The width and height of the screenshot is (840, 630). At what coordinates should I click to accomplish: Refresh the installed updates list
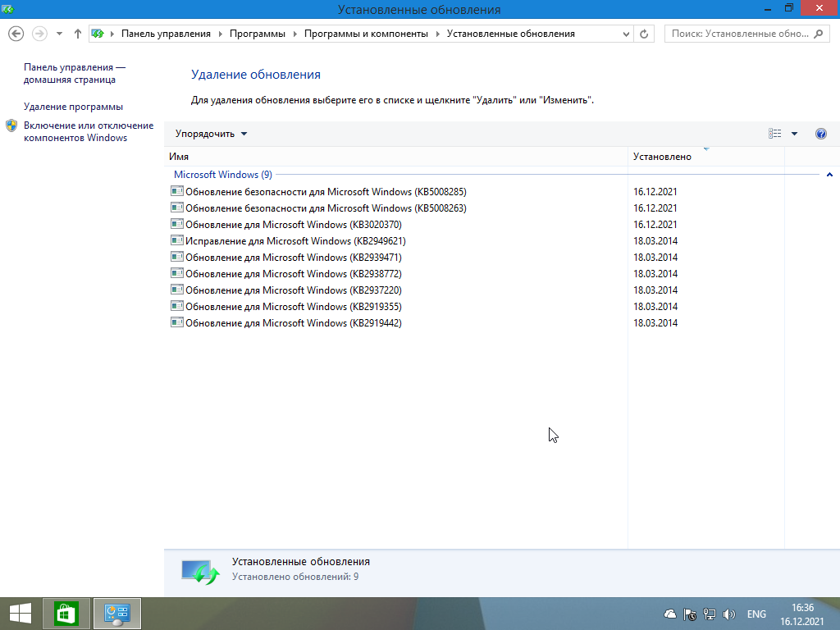click(644, 34)
